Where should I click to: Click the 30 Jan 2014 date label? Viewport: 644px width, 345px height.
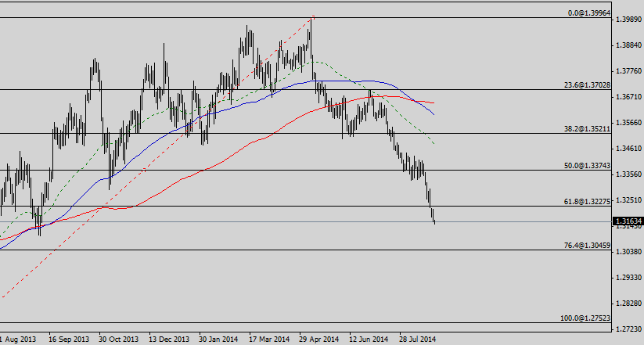[218, 340]
